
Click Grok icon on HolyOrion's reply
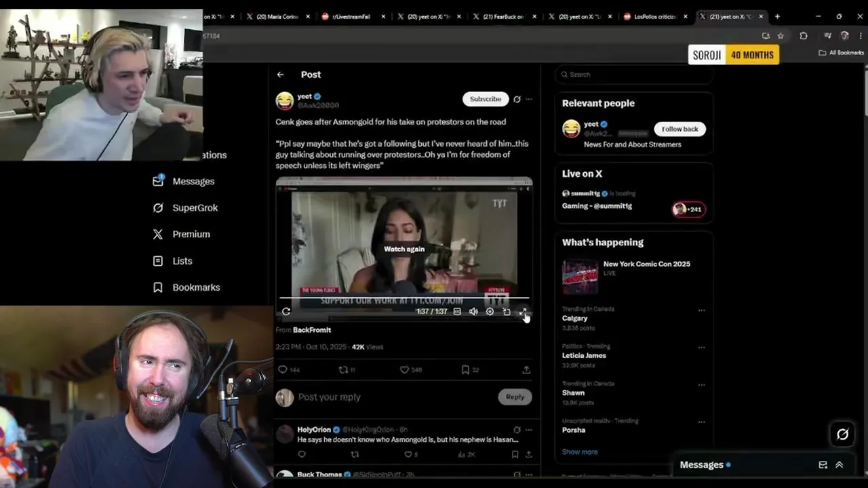click(517, 430)
